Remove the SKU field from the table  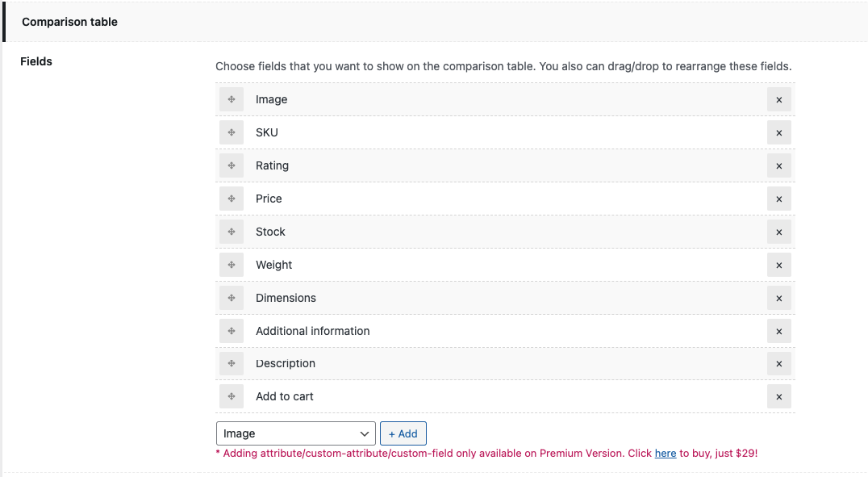click(x=779, y=132)
